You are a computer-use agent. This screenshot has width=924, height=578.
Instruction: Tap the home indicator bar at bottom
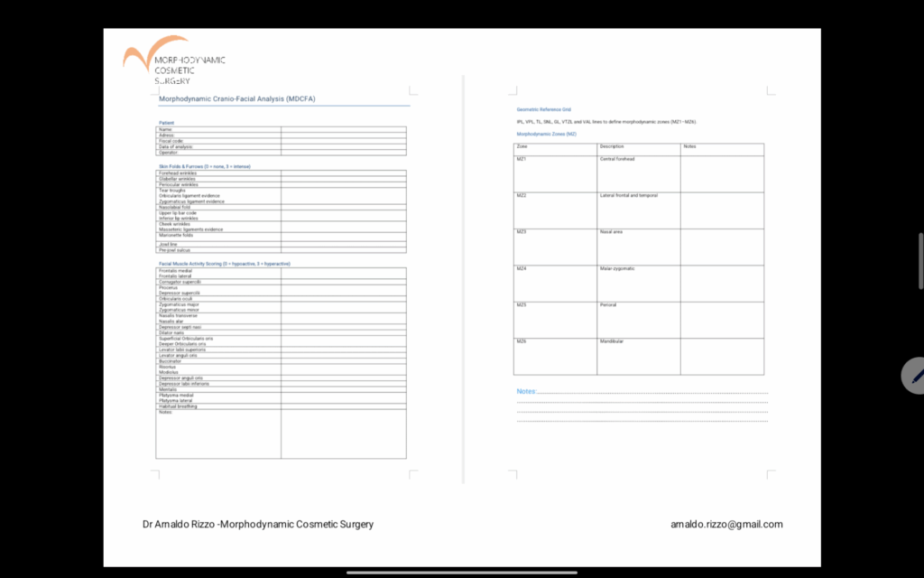point(462,571)
